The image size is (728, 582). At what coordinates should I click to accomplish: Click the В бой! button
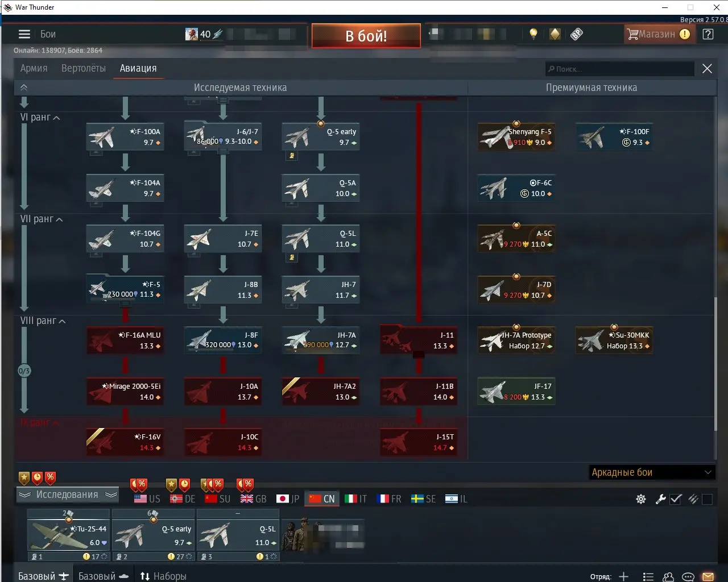tap(366, 36)
